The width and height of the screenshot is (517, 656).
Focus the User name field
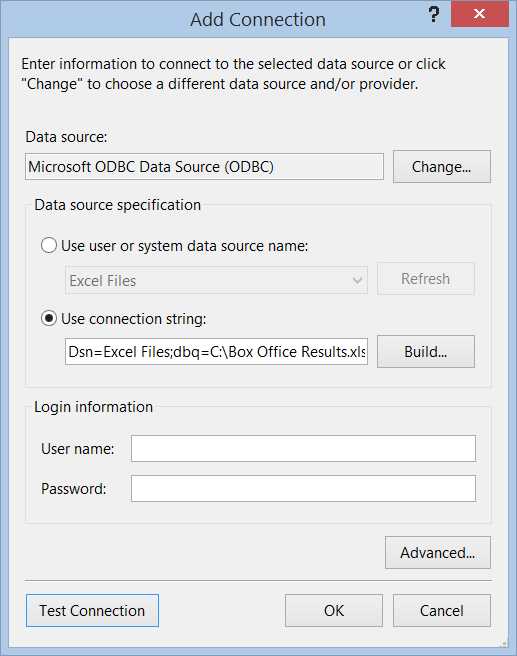tap(303, 448)
